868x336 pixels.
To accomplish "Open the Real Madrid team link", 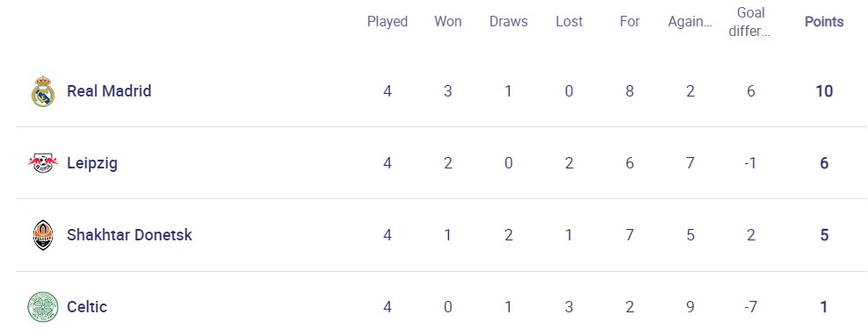I will click(109, 90).
